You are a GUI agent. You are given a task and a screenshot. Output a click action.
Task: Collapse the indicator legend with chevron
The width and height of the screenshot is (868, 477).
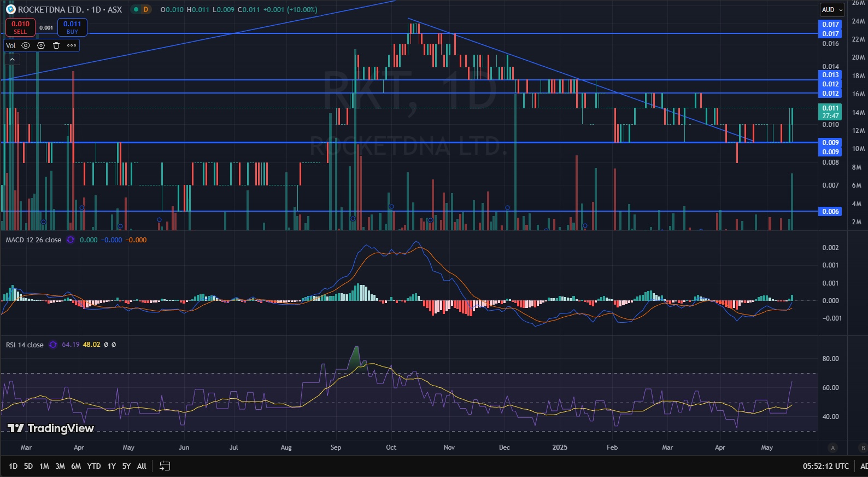(x=13, y=59)
